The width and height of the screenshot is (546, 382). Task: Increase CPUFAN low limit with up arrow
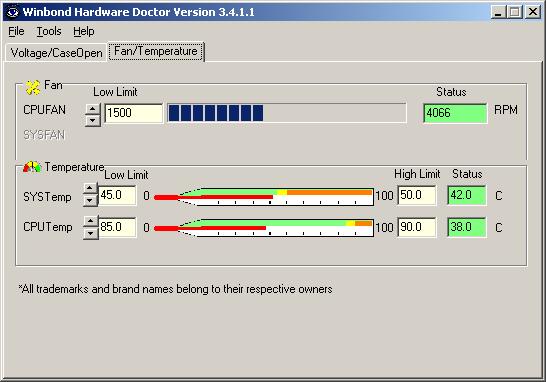[93, 109]
